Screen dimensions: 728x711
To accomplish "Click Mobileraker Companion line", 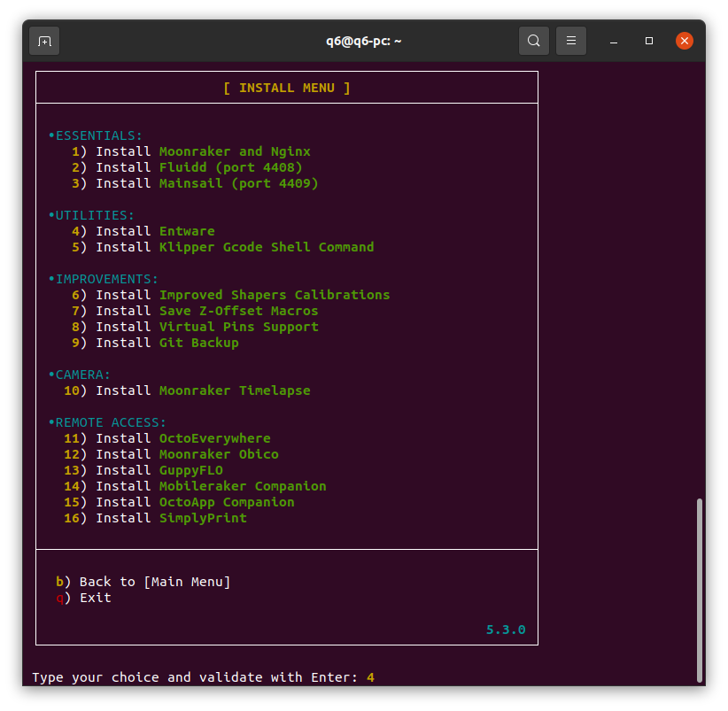I will pyautogui.click(x=195, y=486).
